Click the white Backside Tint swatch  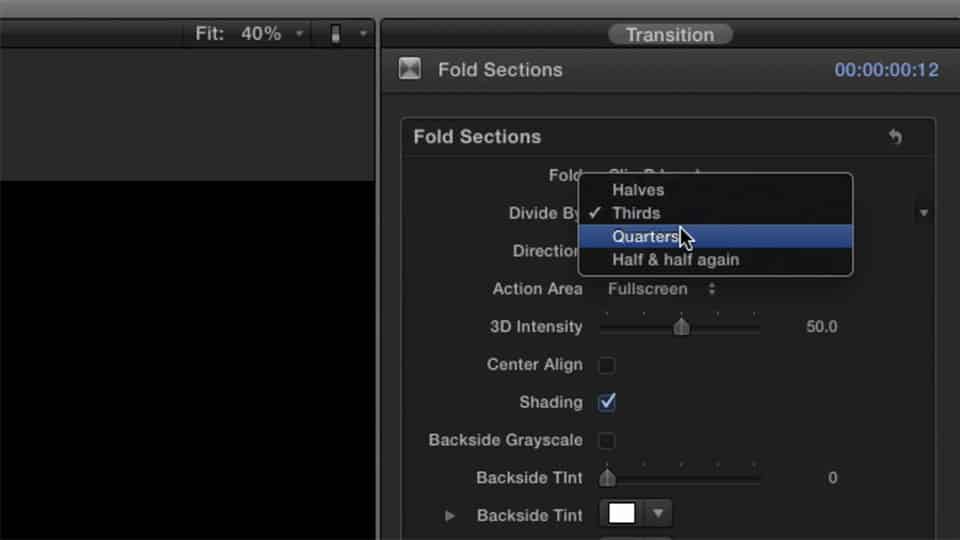coord(621,513)
